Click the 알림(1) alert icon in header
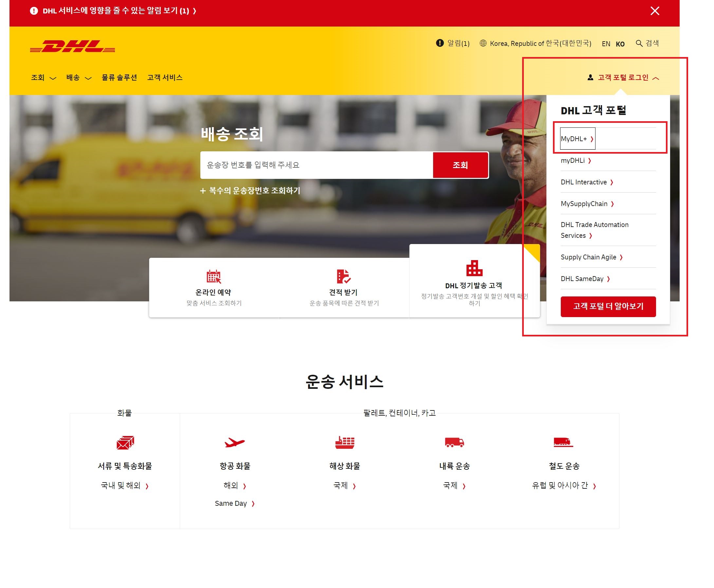This screenshot has height=588, width=714. point(439,43)
